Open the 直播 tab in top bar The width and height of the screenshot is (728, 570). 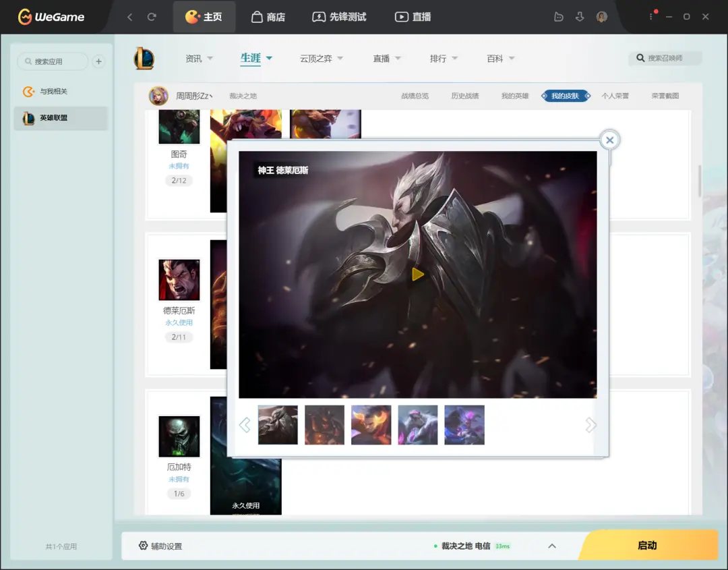pos(413,17)
